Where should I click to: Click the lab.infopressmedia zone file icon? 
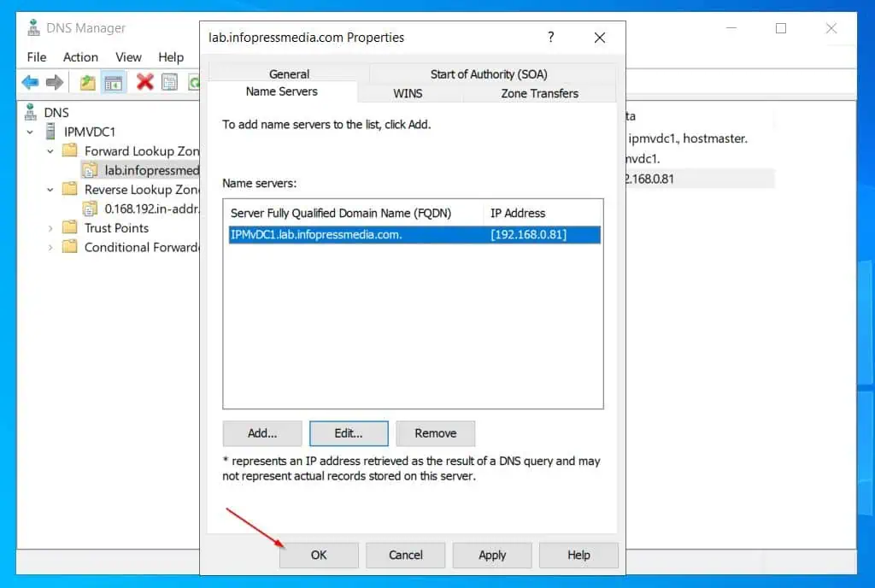(x=90, y=170)
